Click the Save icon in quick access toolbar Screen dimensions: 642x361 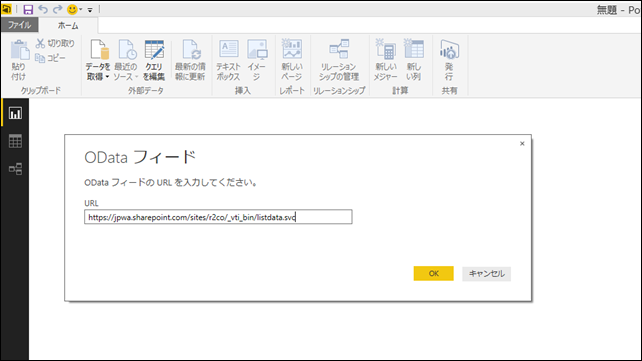[x=28, y=9]
